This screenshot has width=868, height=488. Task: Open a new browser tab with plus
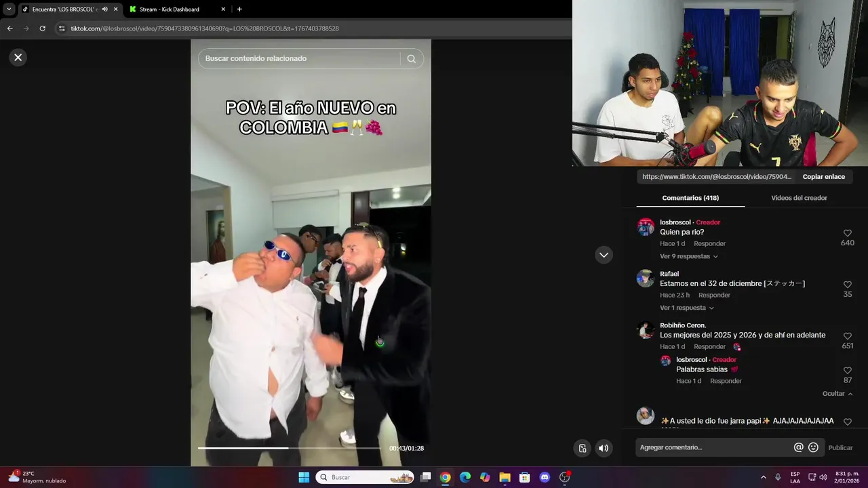tap(239, 9)
